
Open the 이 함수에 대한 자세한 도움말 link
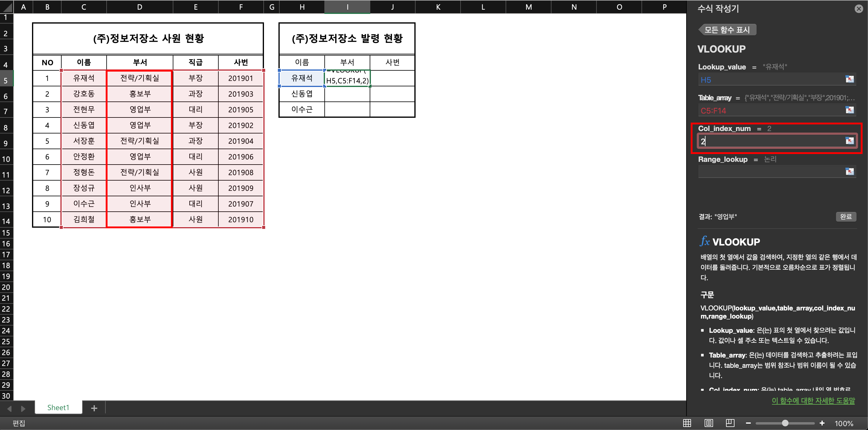813,400
